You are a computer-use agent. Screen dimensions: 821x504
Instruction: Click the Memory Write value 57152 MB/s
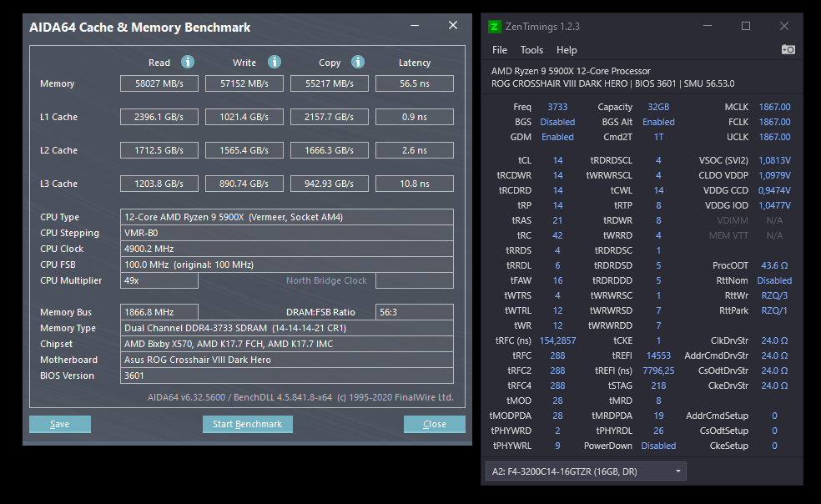click(x=244, y=83)
